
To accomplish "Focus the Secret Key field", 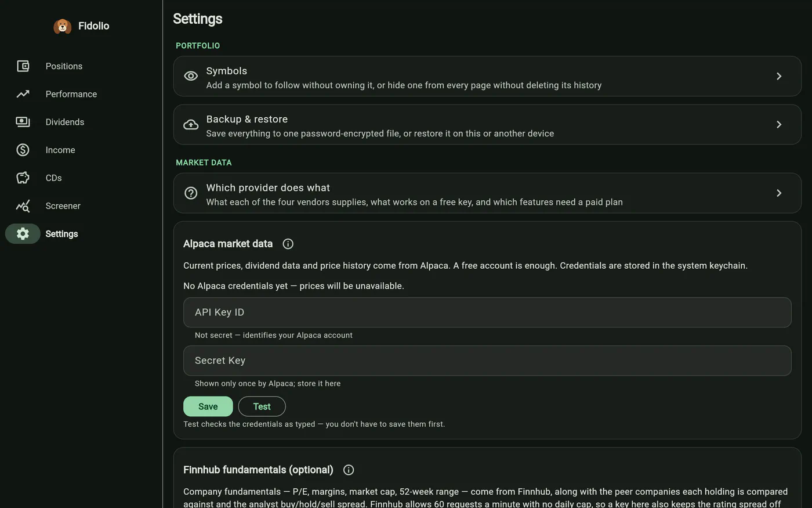I will 487,361.
